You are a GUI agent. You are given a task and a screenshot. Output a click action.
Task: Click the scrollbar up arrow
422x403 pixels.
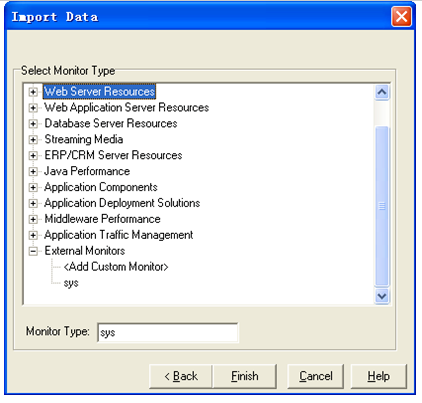pyautogui.click(x=382, y=92)
